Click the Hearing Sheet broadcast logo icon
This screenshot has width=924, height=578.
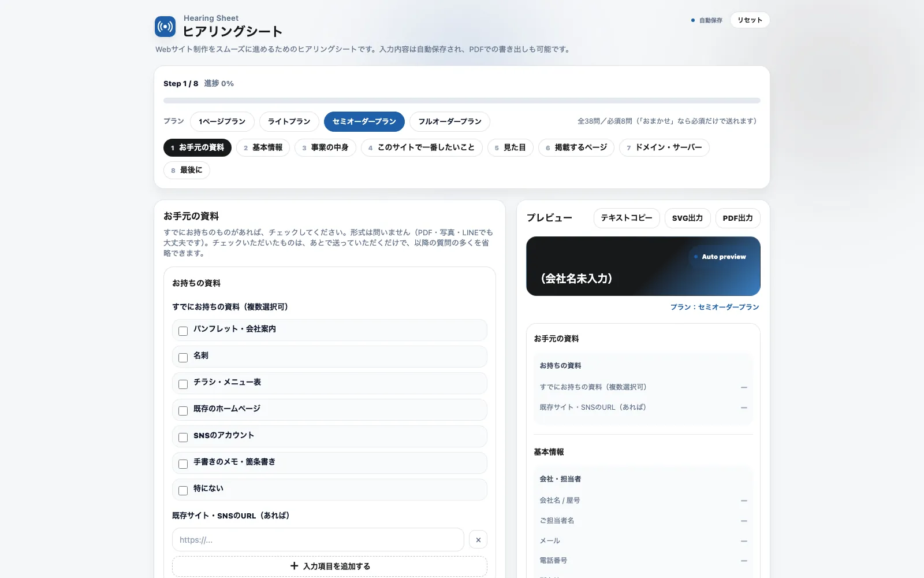click(x=165, y=27)
